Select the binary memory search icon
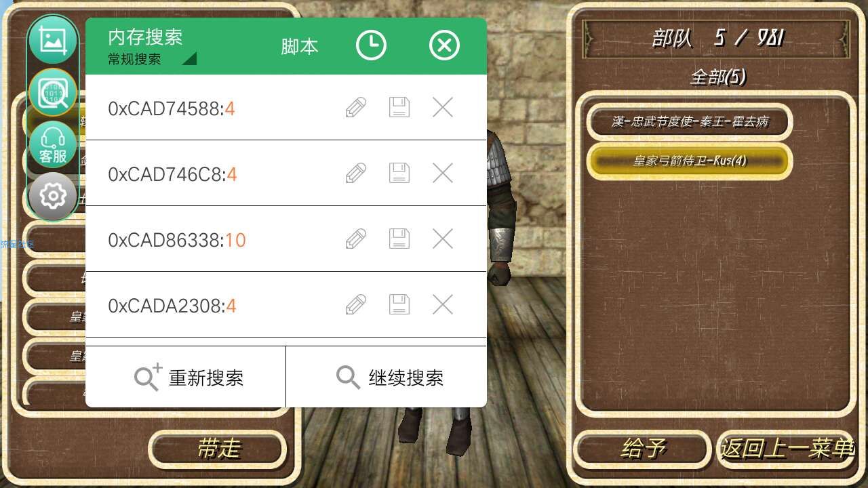The image size is (868, 488). pyautogui.click(x=53, y=93)
